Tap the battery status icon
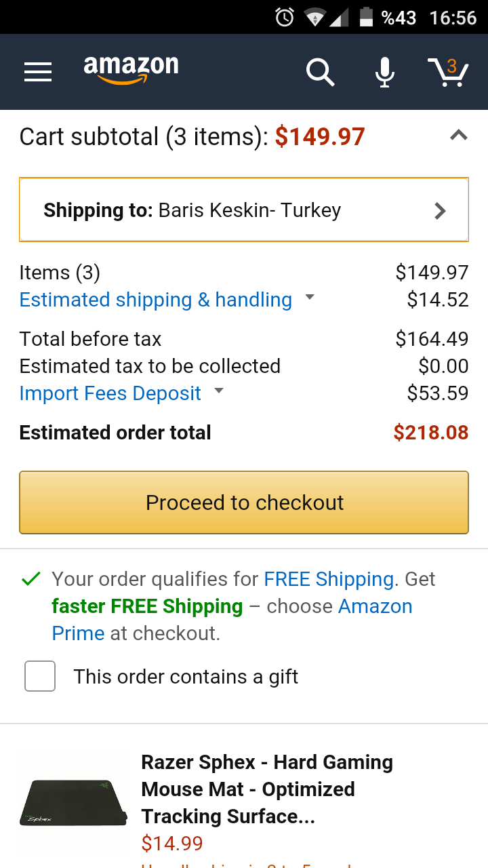Image resolution: width=488 pixels, height=868 pixels. (x=366, y=17)
